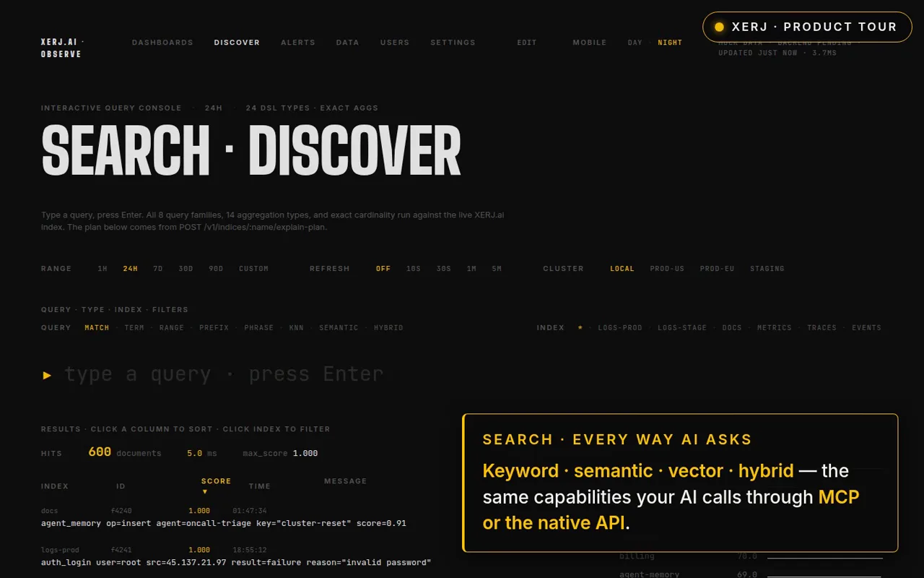924x578 pixels.
Task: Open the XERJ.AI Observe logo
Action: (x=63, y=48)
